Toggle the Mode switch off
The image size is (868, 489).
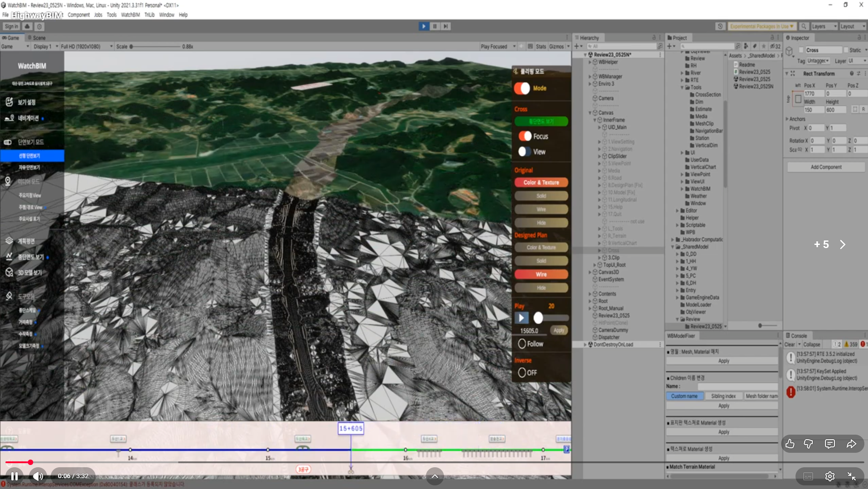point(522,88)
